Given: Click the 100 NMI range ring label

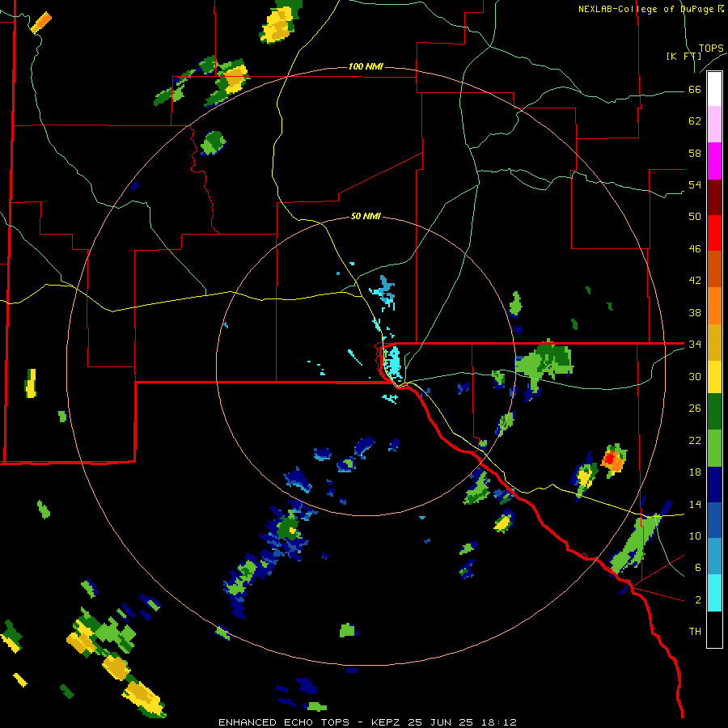Looking at the screenshot, I should point(366,66).
